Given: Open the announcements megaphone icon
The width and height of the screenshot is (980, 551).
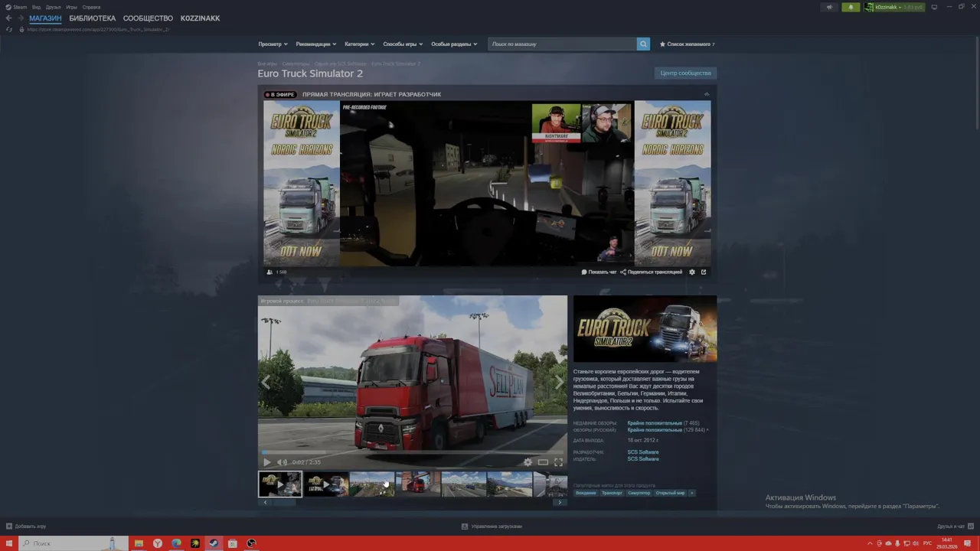Looking at the screenshot, I should tap(829, 7).
